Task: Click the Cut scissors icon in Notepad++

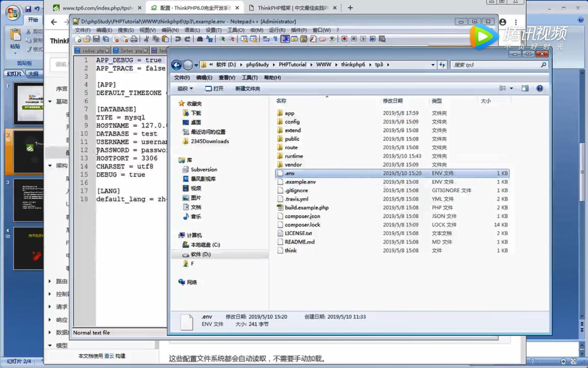Action: click(146, 39)
